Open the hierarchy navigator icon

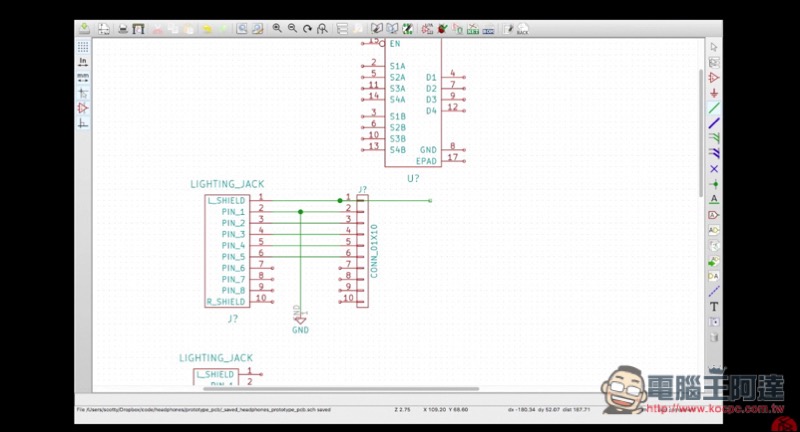(342, 29)
